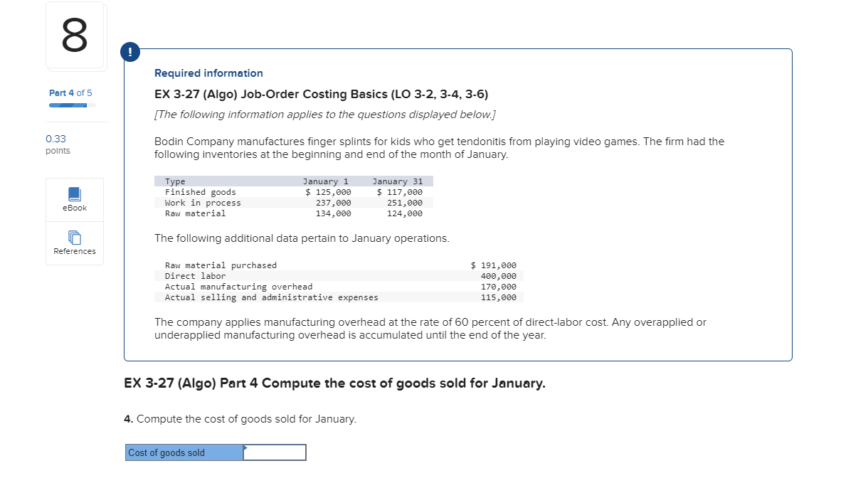Image resolution: width=868 pixels, height=488 pixels.
Task: Click the EX 3-27 Part 4 section heading
Action: [x=334, y=383]
